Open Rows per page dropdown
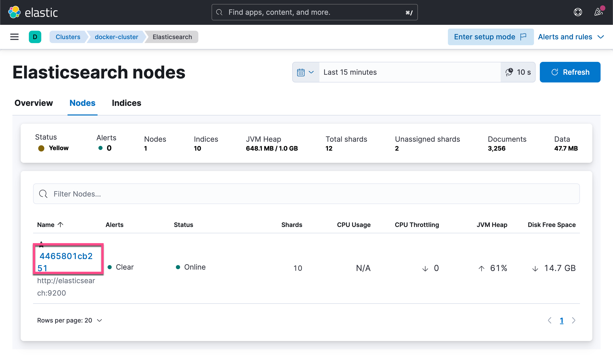Image resolution: width=613 pixels, height=364 pixels. click(69, 320)
